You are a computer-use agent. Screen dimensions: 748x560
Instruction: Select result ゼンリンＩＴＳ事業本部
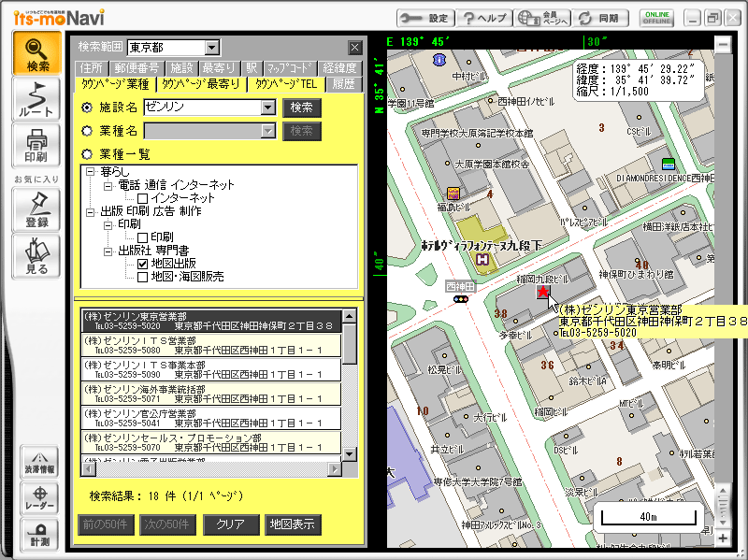coord(212,369)
